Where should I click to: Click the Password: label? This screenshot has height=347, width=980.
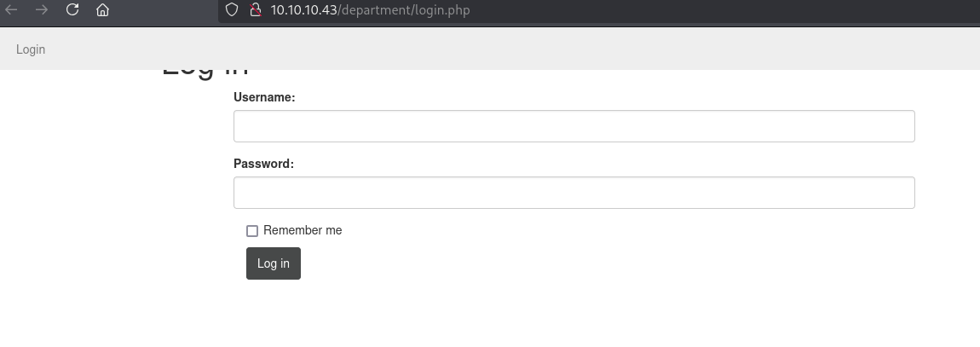tap(263, 164)
